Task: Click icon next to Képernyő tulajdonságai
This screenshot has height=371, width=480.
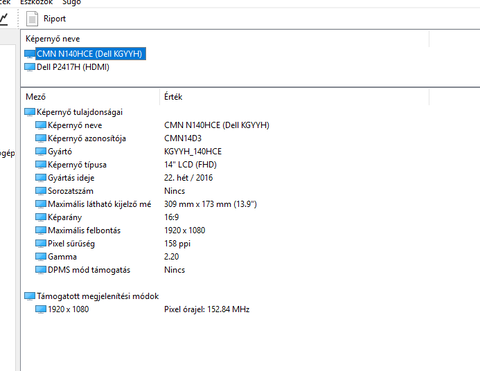Action: pyautogui.click(x=30, y=112)
